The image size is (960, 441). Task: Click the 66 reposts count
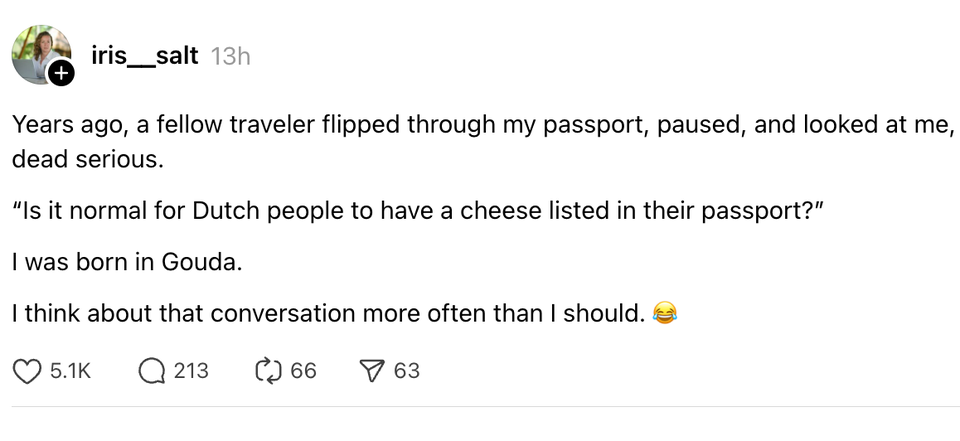pos(303,371)
